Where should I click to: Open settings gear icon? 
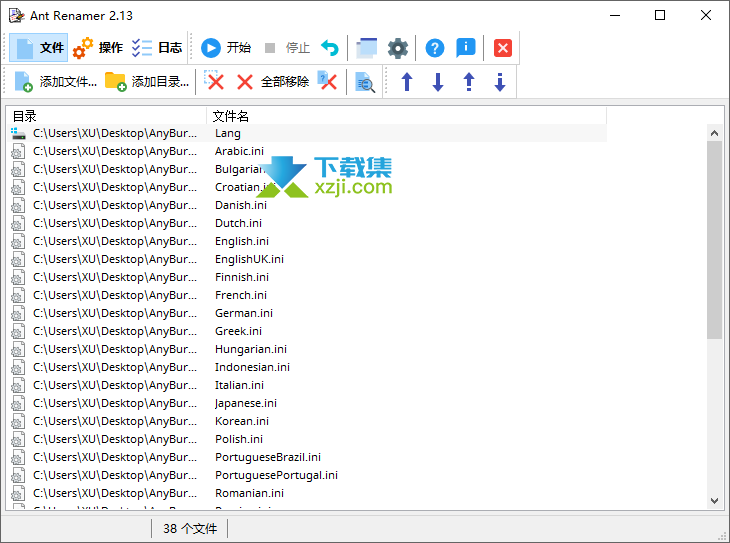click(x=398, y=48)
